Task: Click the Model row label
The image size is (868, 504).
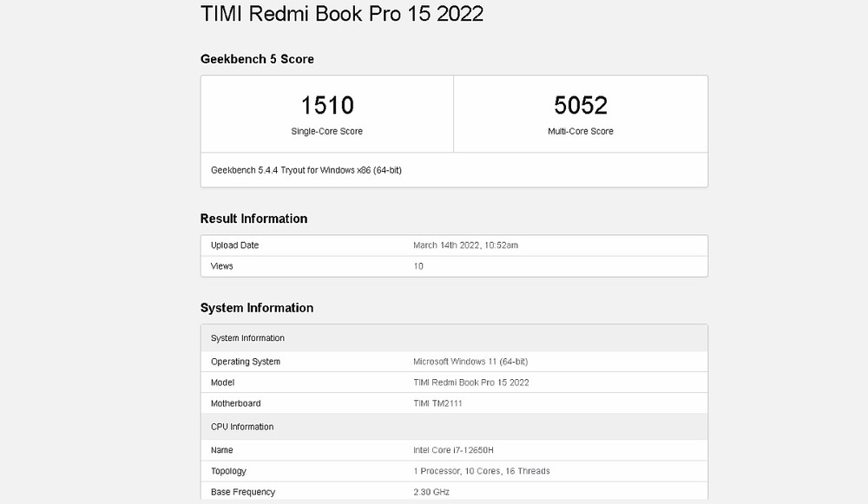Action: point(222,383)
